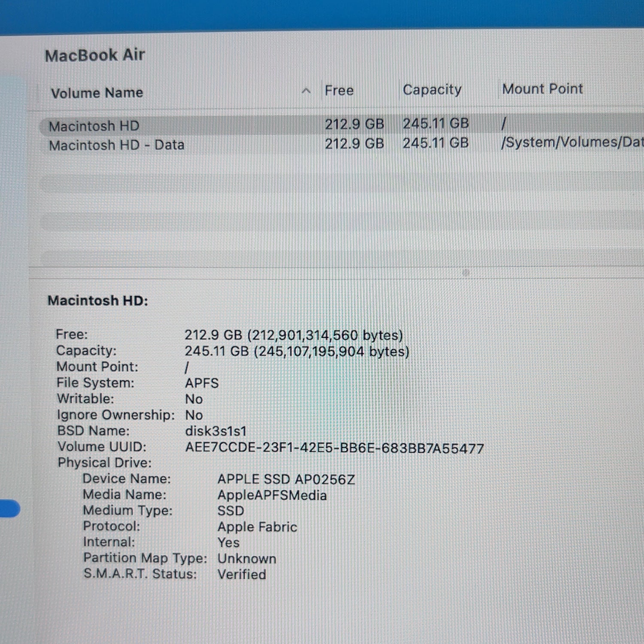Sort the table by Volume Name column
This screenshot has width=644, height=644.
[x=97, y=93]
